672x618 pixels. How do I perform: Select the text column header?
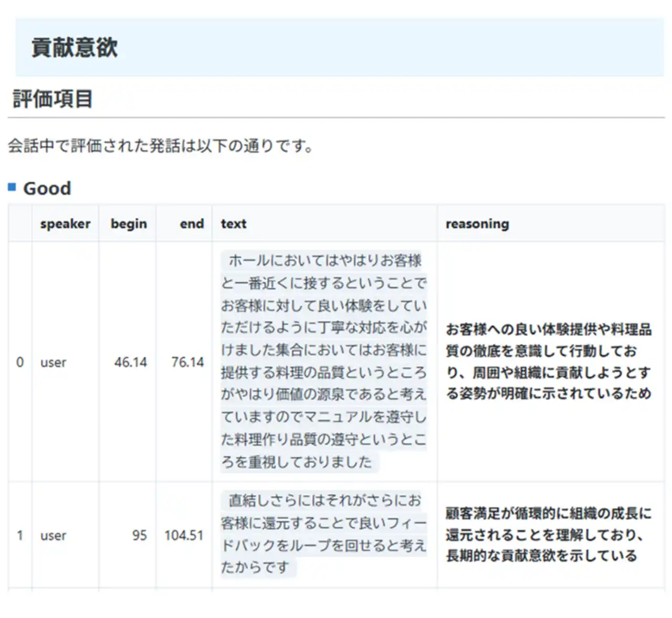(x=234, y=224)
